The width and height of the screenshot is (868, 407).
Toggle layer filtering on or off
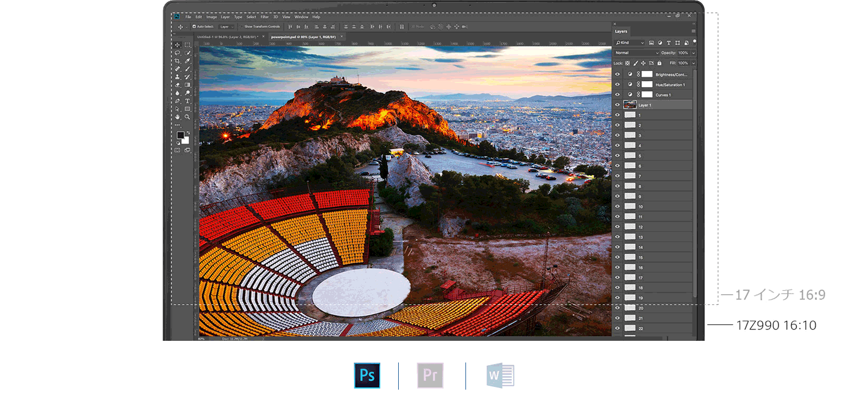(x=694, y=42)
